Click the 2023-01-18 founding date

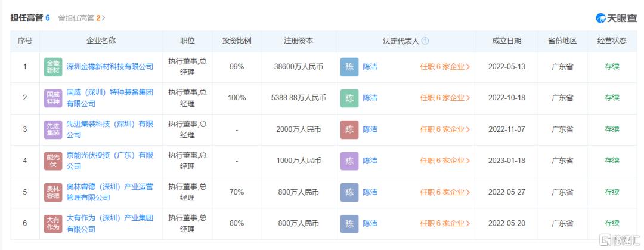[x=507, y=161]
